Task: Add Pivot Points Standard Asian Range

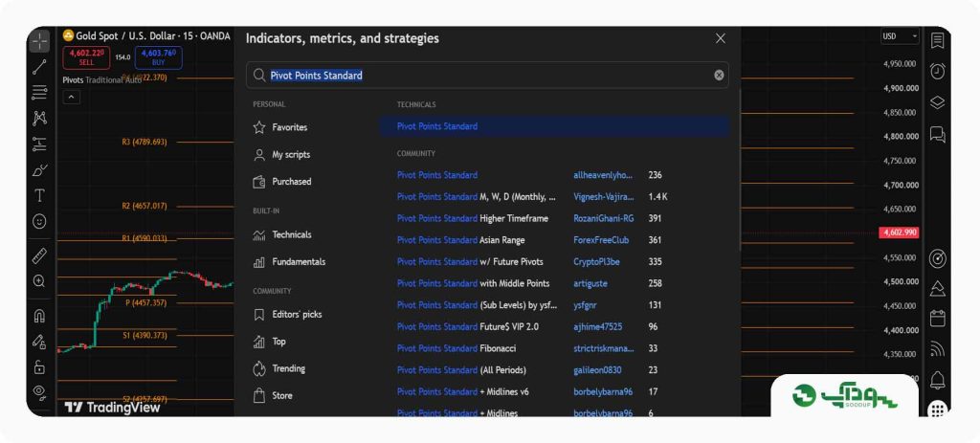Action: coord(554,240)
